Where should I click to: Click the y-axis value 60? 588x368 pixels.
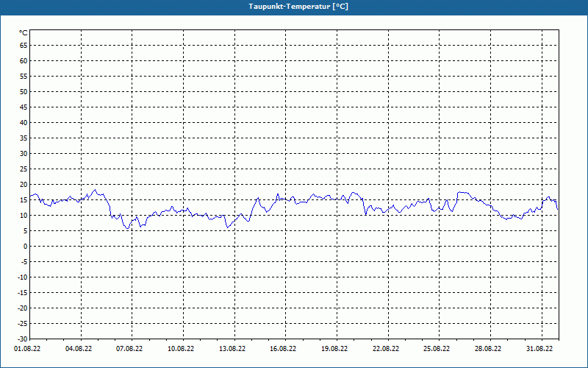coord(24,61)
